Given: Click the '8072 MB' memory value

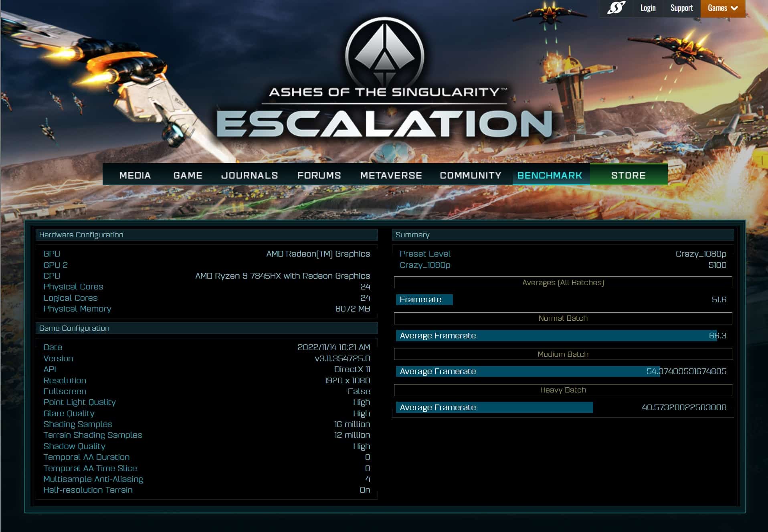Looking at the screenshot, I should pyautogui.click(x=352, y=309).
